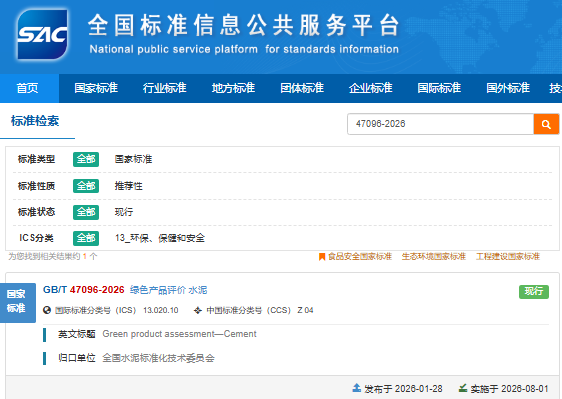Filter by 13_环保、保健和安全 ICS class
The width and height of the screenshot is (562, 399).
click(160, 238)
